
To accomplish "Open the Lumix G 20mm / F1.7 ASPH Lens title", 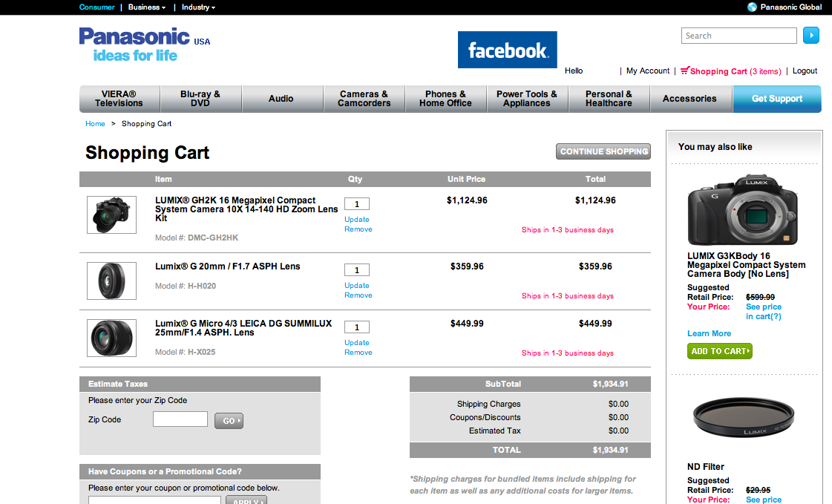I will (x=228, y=266).
